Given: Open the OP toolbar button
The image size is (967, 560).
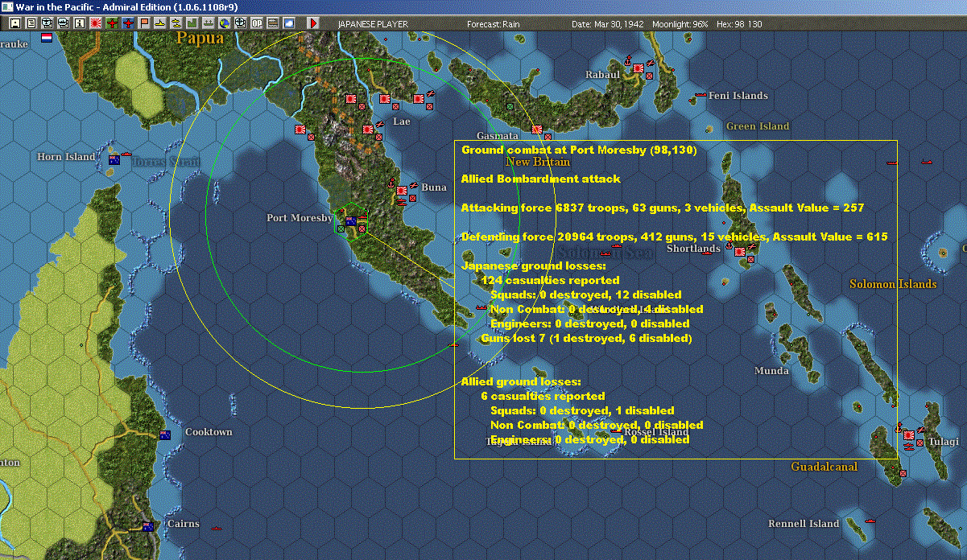Looking at the screenshot, I should (257, 23).
